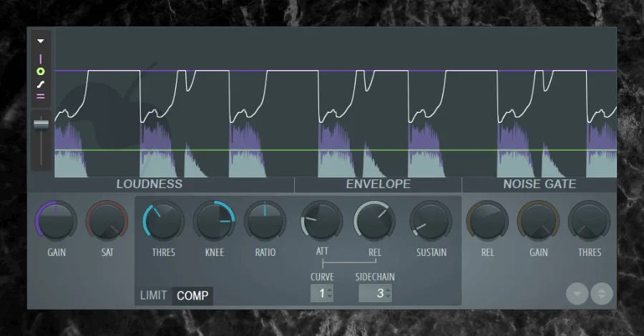Click the LOUDNESS section header
Image resolution: width=644 pixels, height=336 pixels.
click(150, 184)
